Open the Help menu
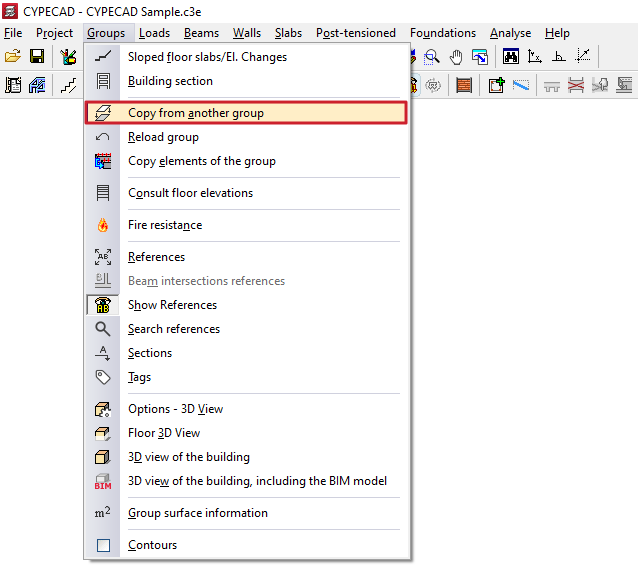The height and width of the screenshot is (582, 638). pos(557,33)
